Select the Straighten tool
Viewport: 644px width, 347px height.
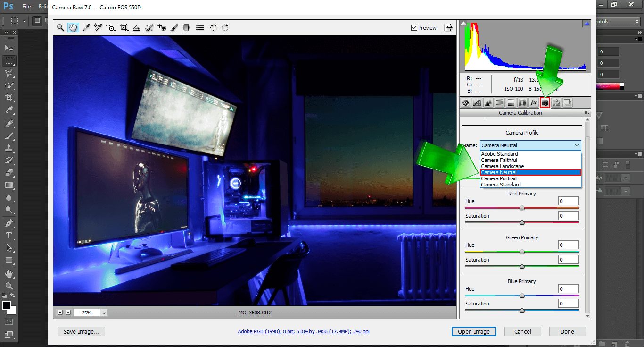136,28
